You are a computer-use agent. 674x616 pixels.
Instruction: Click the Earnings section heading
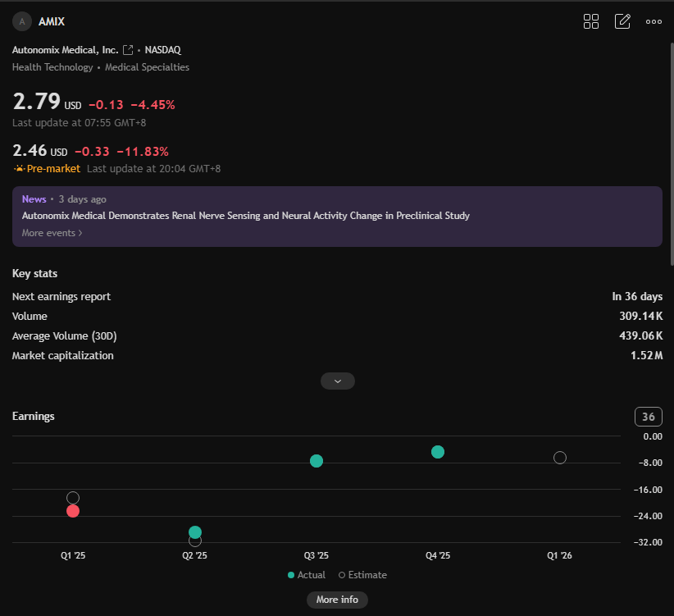[33, 417]
